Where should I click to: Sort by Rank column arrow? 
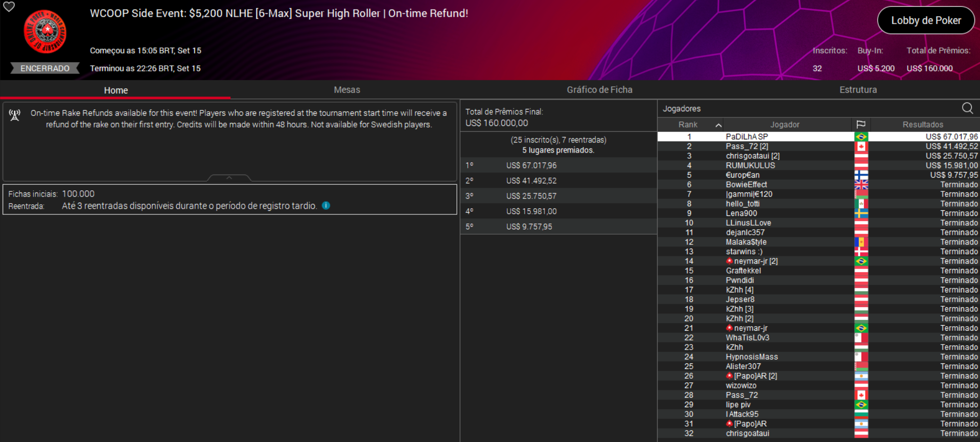[718, 125]
